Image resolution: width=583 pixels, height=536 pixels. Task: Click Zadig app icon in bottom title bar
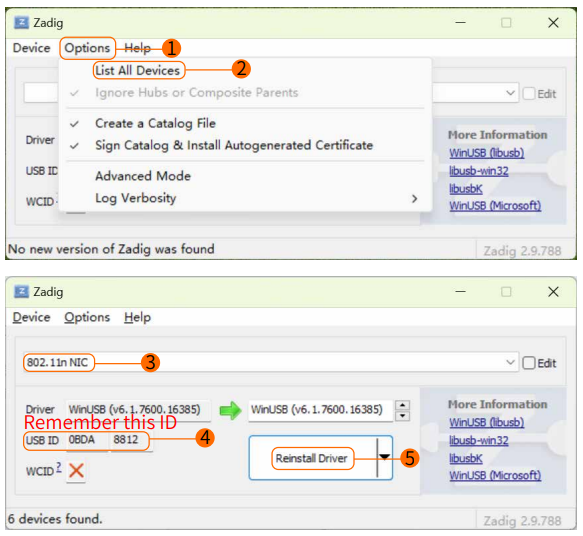(x=21, y=292)
